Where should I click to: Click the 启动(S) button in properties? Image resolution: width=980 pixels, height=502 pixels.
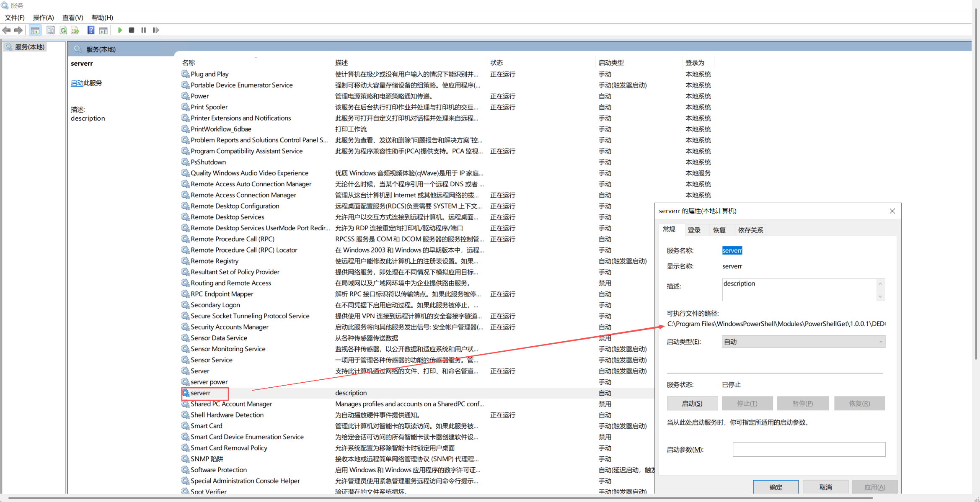pos(692,403)
